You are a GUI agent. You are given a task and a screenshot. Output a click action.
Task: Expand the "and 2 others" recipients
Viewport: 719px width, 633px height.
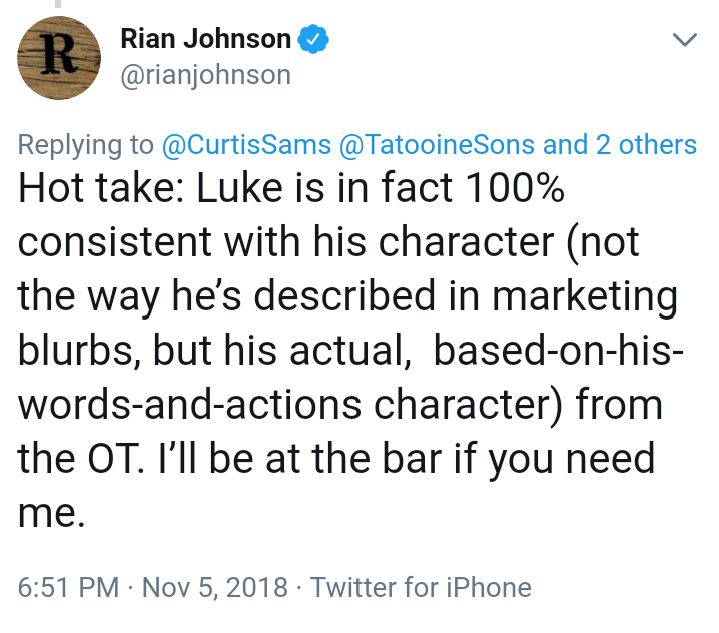click(619, 145)
